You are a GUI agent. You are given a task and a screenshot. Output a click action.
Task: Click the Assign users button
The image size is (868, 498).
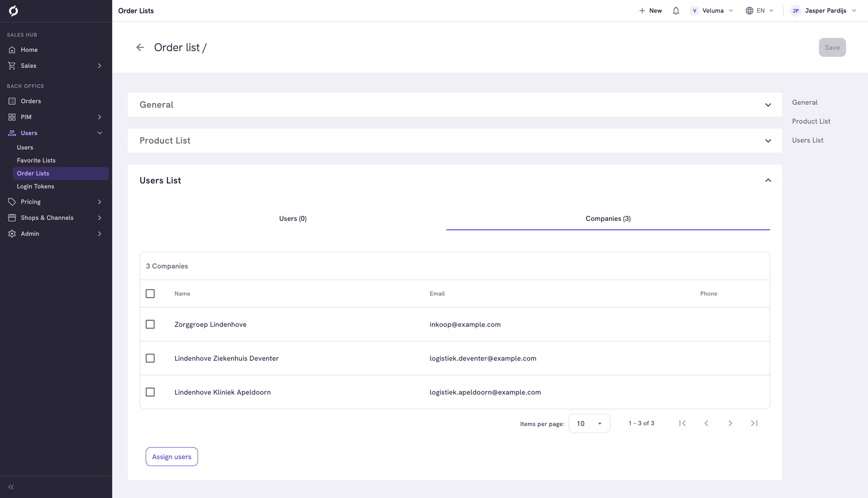pos(172,457)
